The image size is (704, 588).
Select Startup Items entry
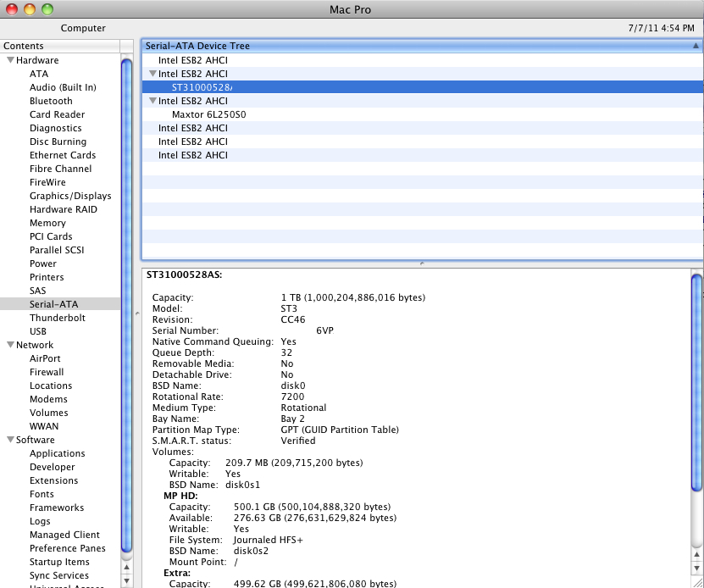point(59,562)
